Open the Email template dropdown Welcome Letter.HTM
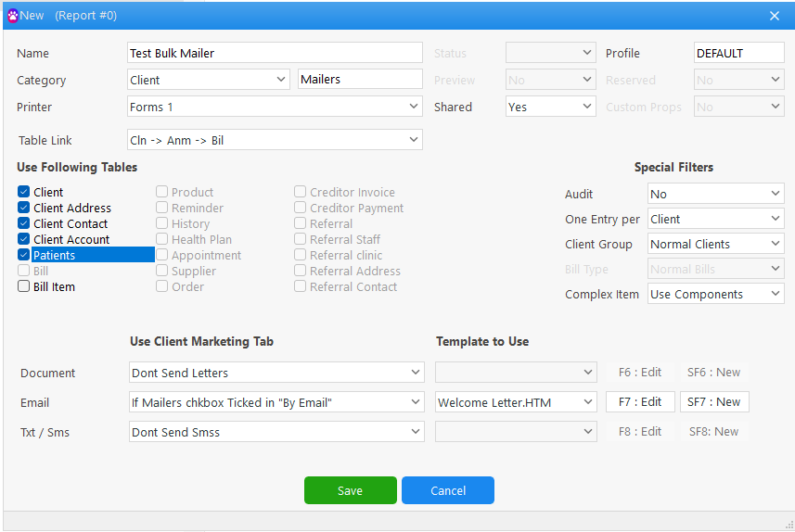The image size is (795, 532). (516, 402)
